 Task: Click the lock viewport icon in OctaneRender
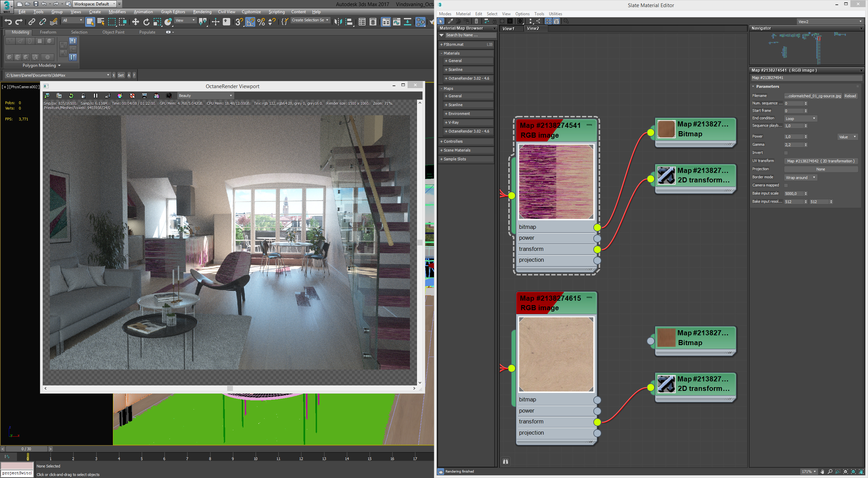(83, 96)
